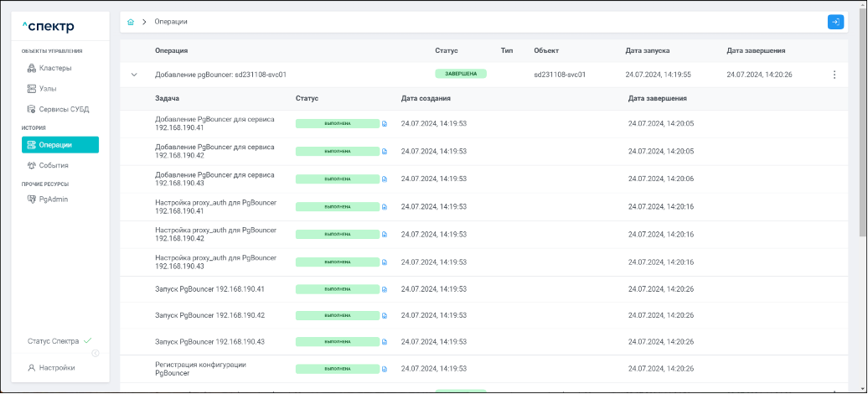Click the home icon in the breadcrumb
868x394 pixels.
[x=131, y=22]
